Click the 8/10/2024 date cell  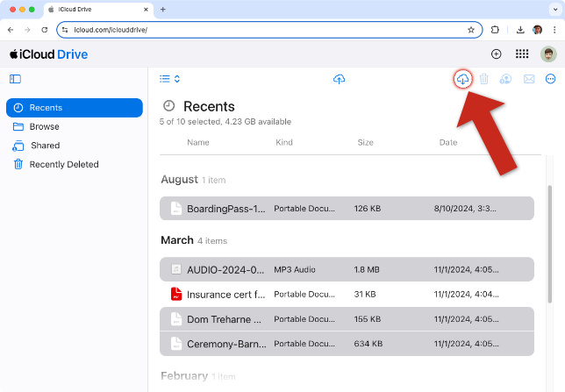(x=465, y=209)
